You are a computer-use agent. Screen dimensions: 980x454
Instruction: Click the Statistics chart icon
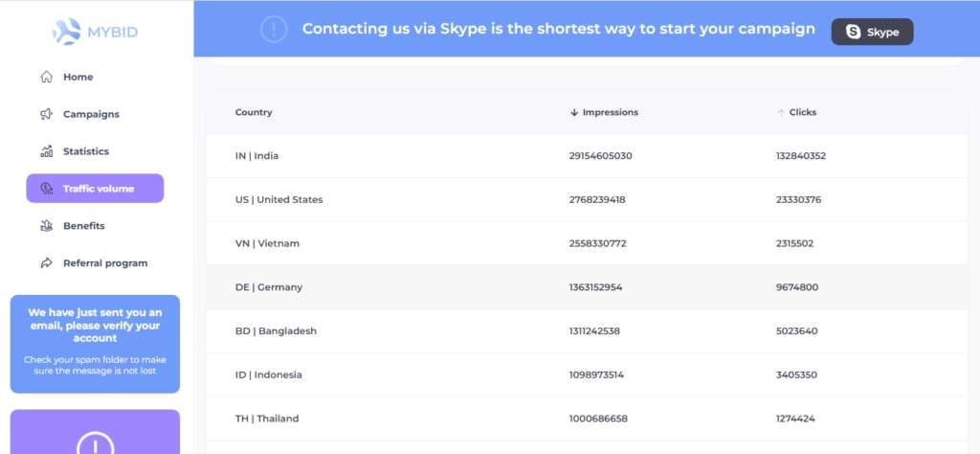coord(46,151)
